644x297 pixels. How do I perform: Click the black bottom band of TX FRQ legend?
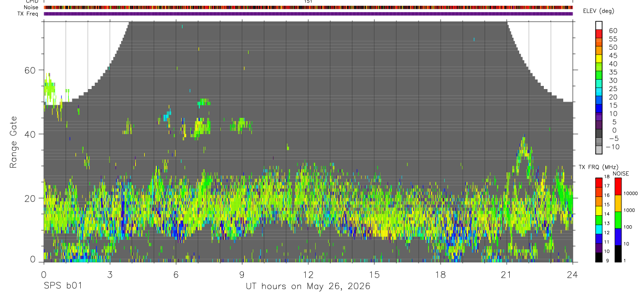click(x=598, y=258)
